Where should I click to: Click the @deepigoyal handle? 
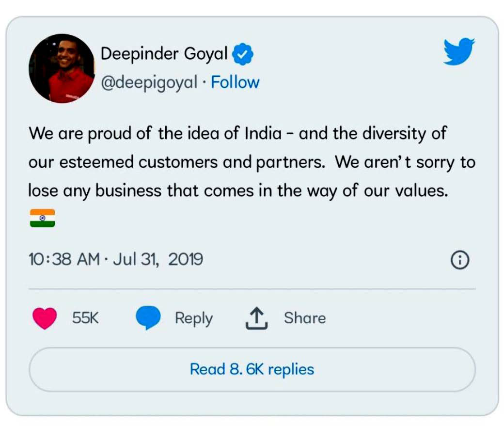click(x=149, y=82)
